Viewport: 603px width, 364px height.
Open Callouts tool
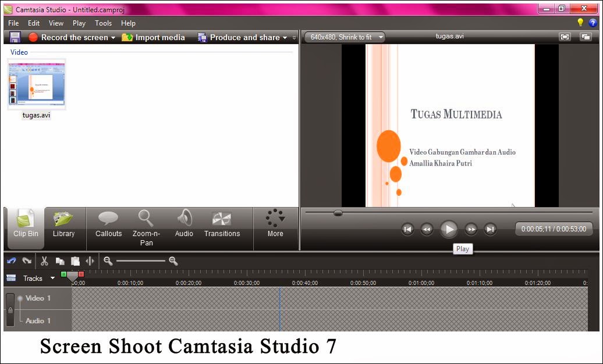click(x=108, y=224)
